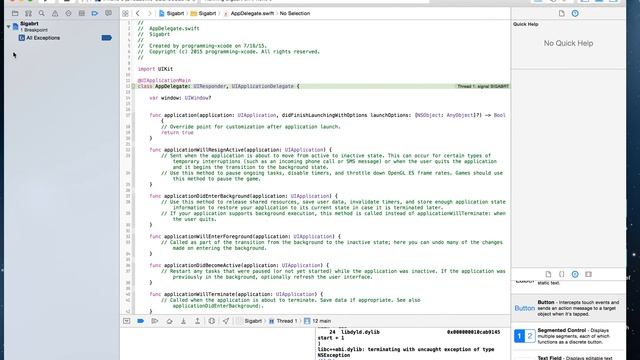Screen dimensions: 640x360
Task: Click func applicationWillTerminate in editor
Action: coord(236,294)
